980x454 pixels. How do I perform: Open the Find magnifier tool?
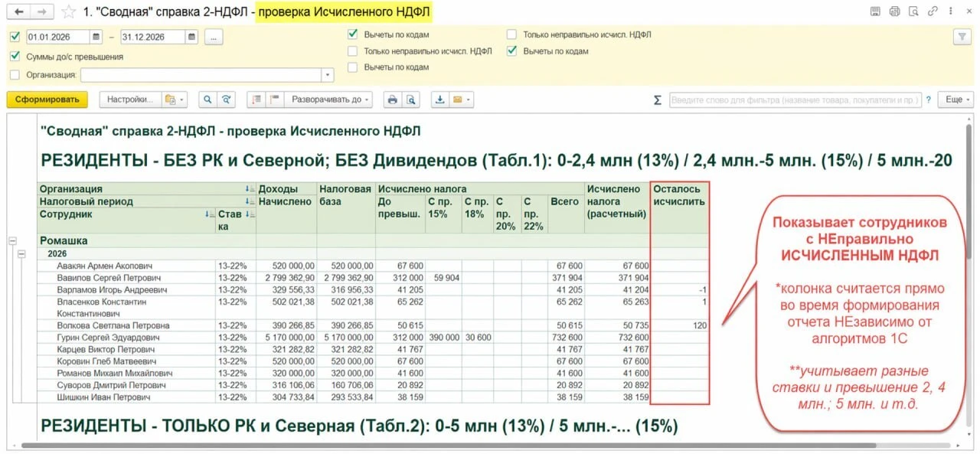click(x=207, y=100)
